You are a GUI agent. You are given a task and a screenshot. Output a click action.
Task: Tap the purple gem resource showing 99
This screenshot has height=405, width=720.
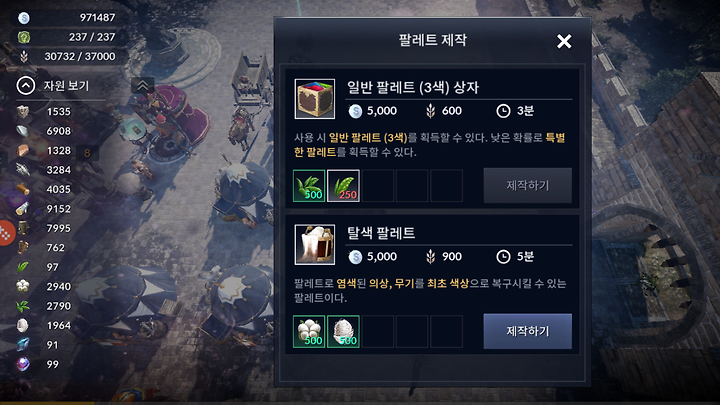23,364
